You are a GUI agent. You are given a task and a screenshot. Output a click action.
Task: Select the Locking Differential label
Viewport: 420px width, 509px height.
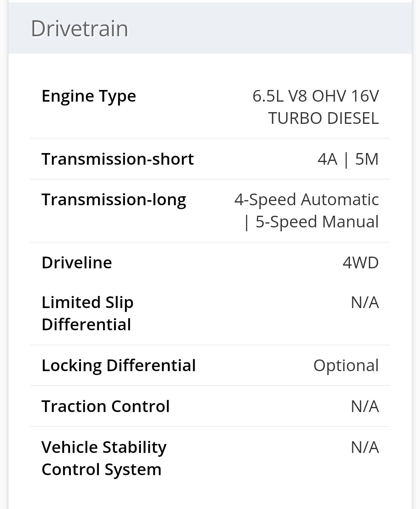pyautogui.click(x=118, y=365)
